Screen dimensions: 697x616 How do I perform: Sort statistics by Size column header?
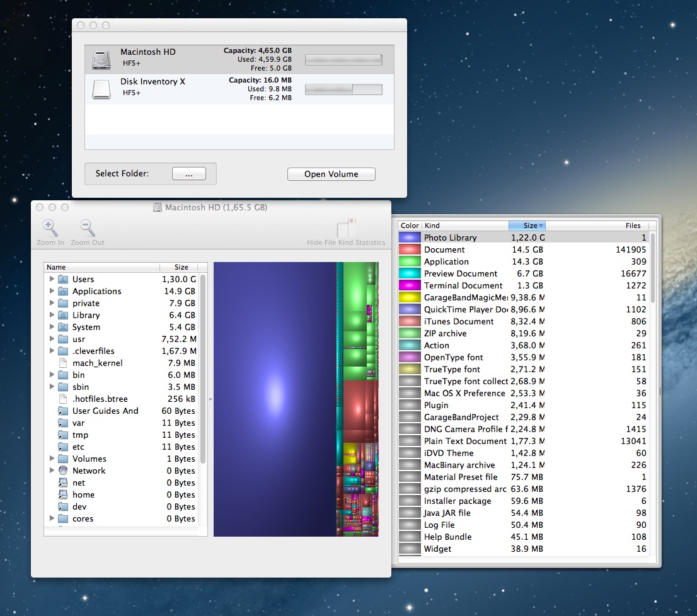point(527,225)
